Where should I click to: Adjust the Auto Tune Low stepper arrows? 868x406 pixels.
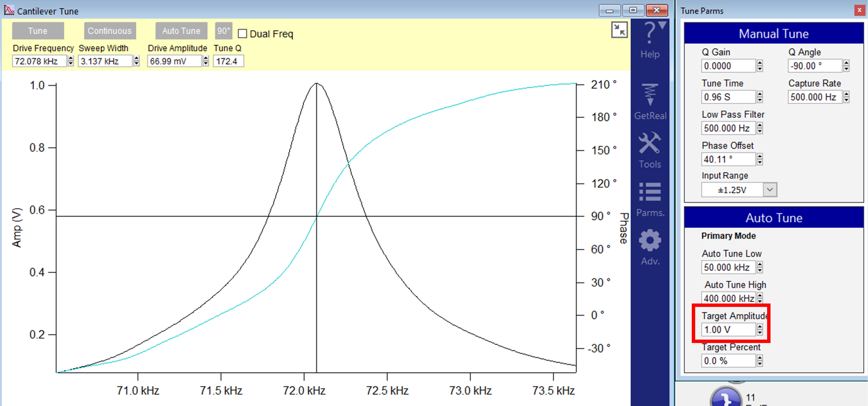coord(760,267)
